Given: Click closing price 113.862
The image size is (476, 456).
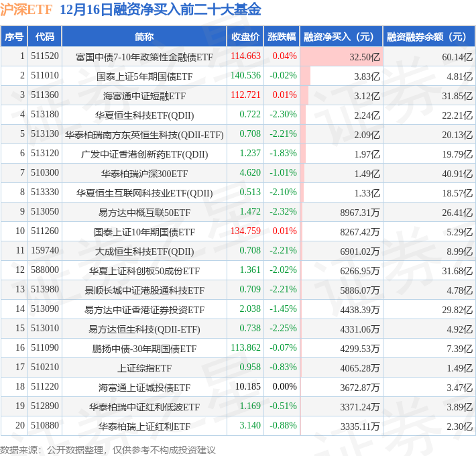Looking at the screenshot, I should 245,347.
